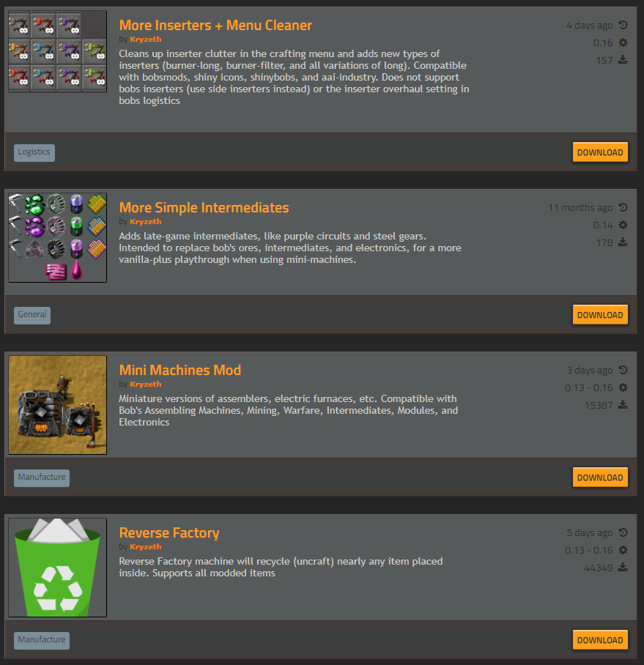The width and height of the screenshot is (644, 665).
Task: Select the General category tag
Action: 32,315
